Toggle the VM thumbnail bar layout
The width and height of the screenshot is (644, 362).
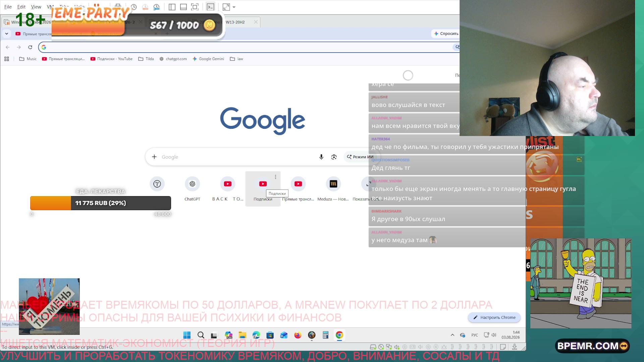[183, 7]
